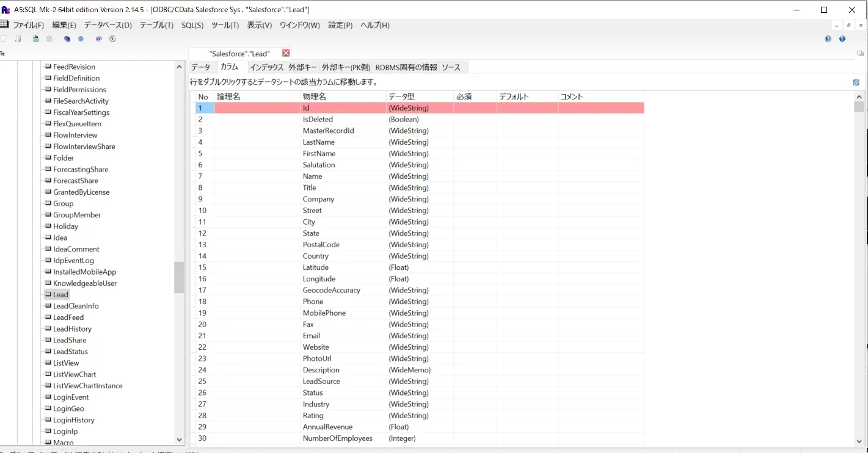Click the dark blue stacked-discs toolbar icon
868x453 pixels.
67,38
